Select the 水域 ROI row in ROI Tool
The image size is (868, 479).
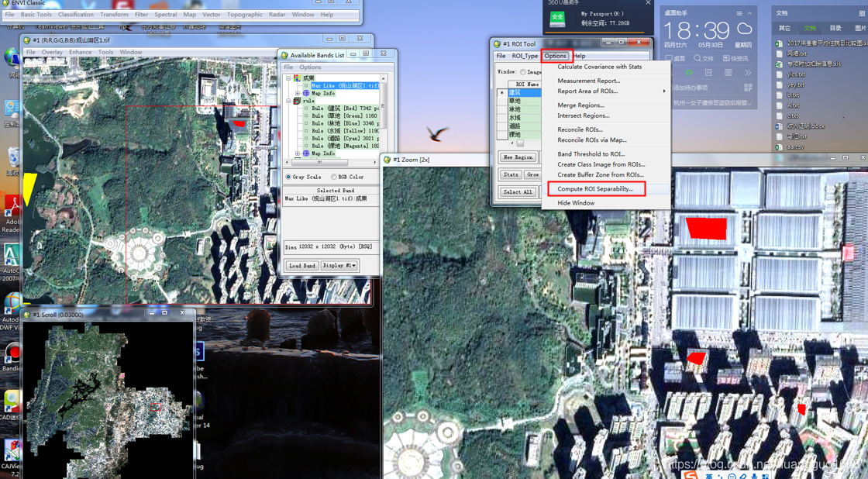(524, 117)
